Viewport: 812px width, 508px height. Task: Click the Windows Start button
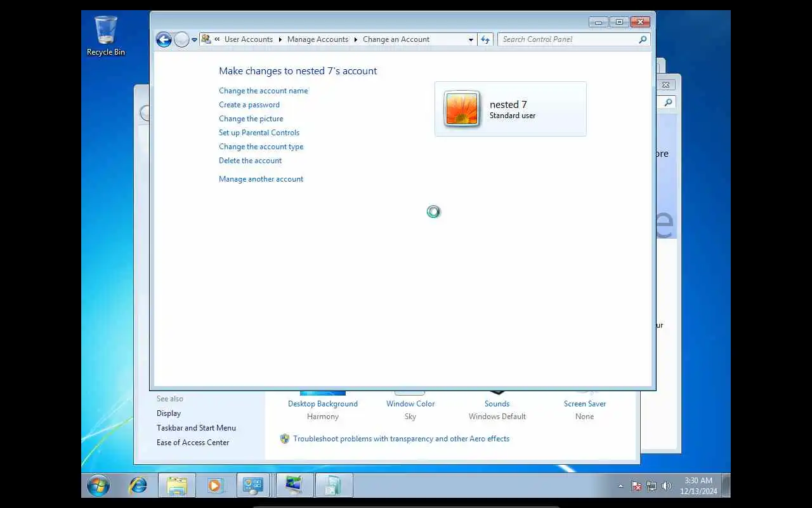[98, 486]
